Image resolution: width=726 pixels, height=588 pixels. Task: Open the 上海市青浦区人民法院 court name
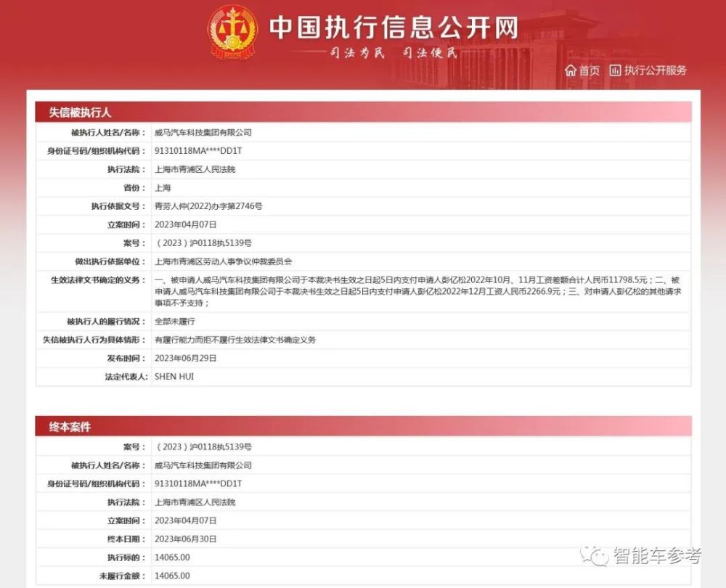pos(192,168)
